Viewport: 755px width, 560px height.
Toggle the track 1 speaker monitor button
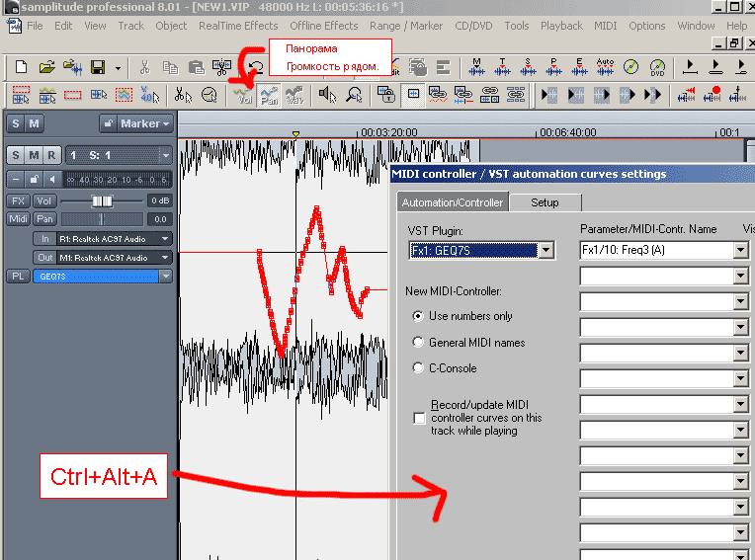coord(52,180)
